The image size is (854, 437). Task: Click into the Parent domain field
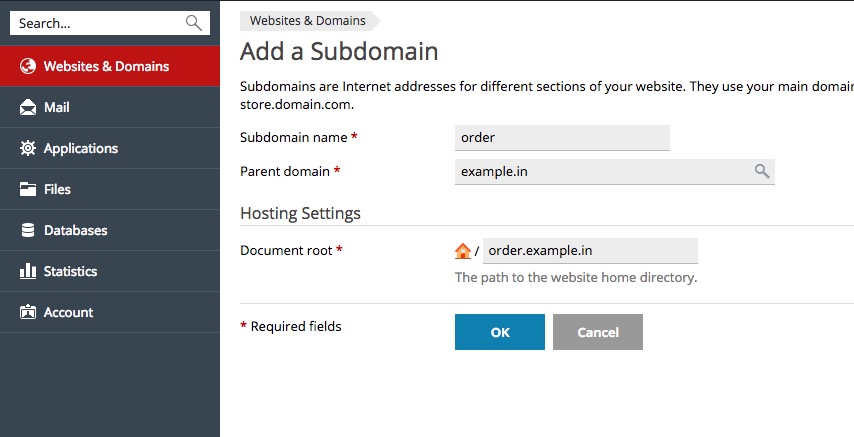(614, 172)
